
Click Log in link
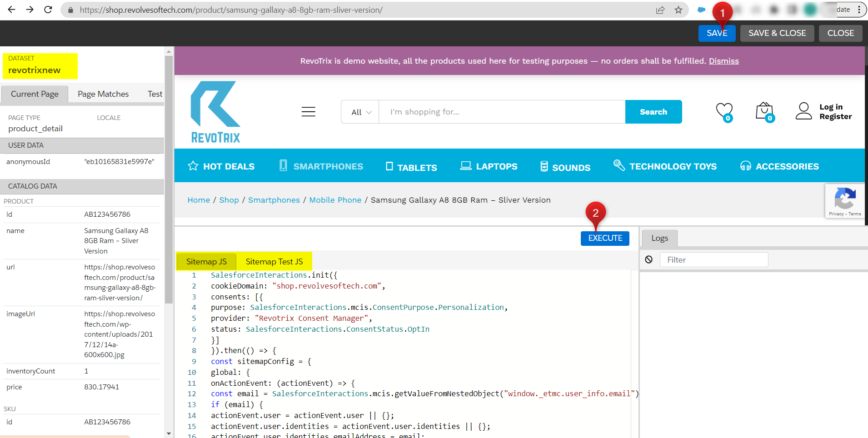coord(831,107)
